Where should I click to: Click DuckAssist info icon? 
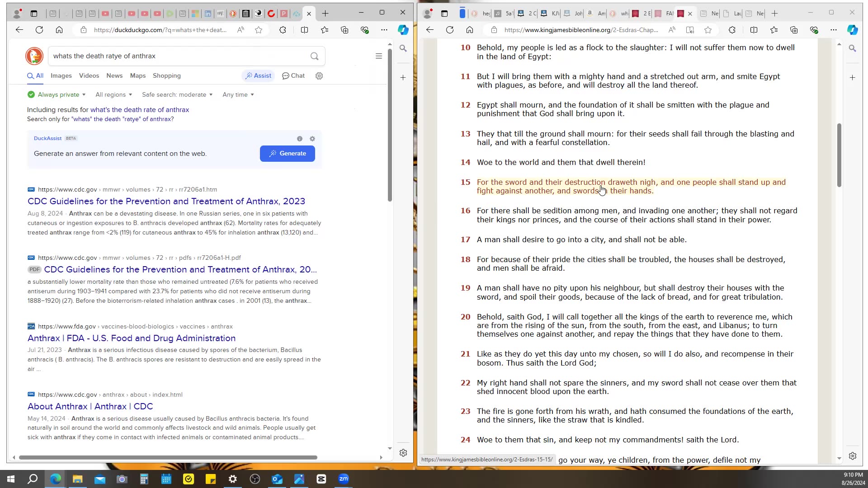(299, 139)
